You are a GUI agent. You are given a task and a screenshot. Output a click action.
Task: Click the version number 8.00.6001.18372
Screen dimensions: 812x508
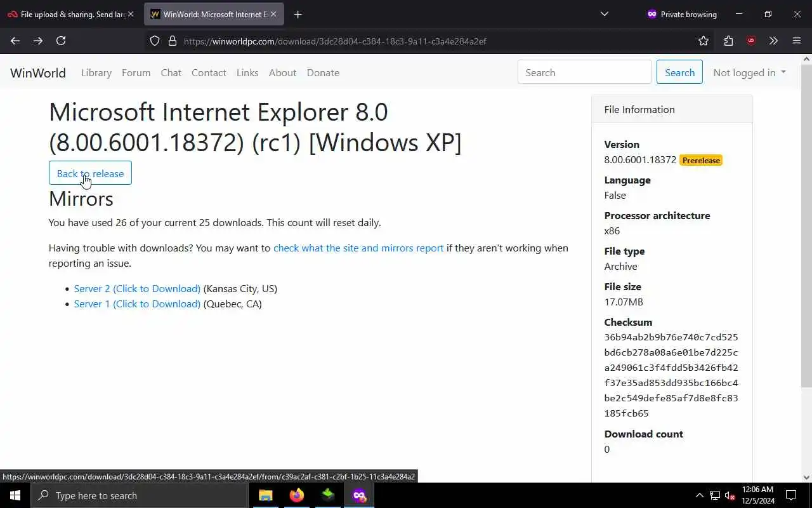(x=640, y=159)
